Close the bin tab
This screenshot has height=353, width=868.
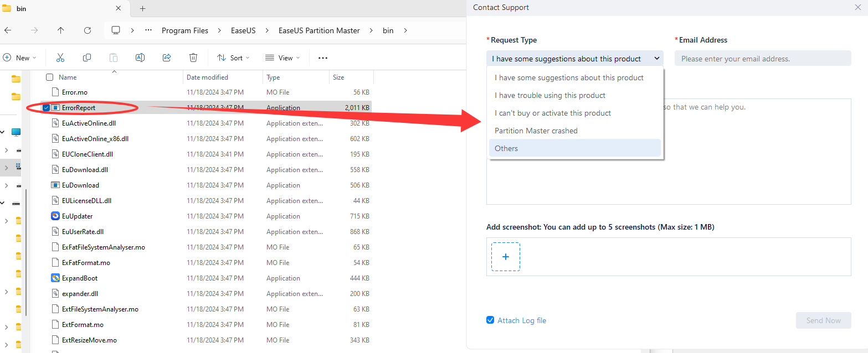click(x=119, y=9)
